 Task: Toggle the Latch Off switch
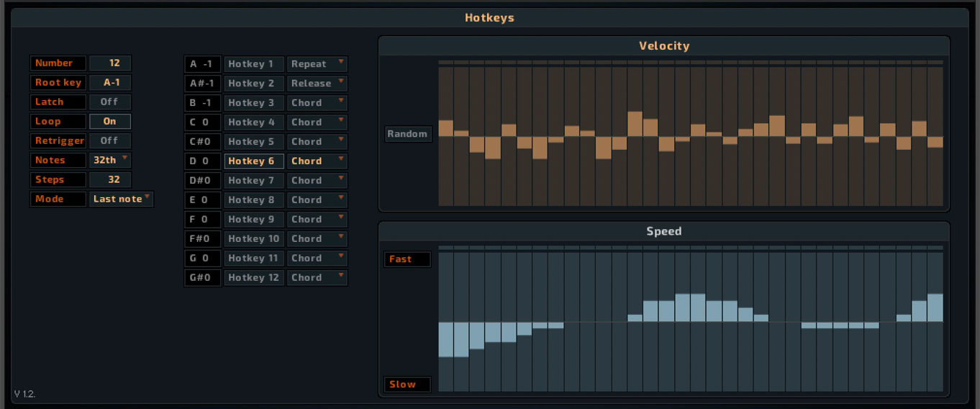[x=110, y=102]
